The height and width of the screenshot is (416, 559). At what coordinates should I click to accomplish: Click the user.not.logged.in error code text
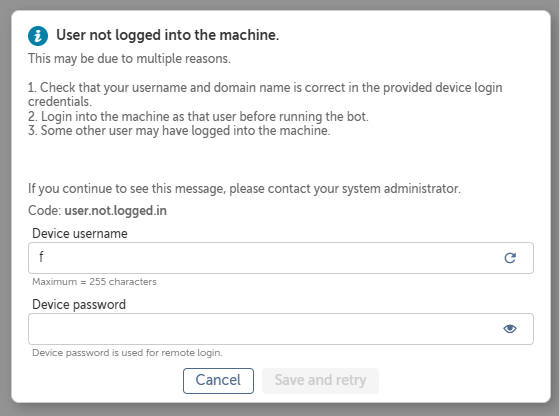116,211
